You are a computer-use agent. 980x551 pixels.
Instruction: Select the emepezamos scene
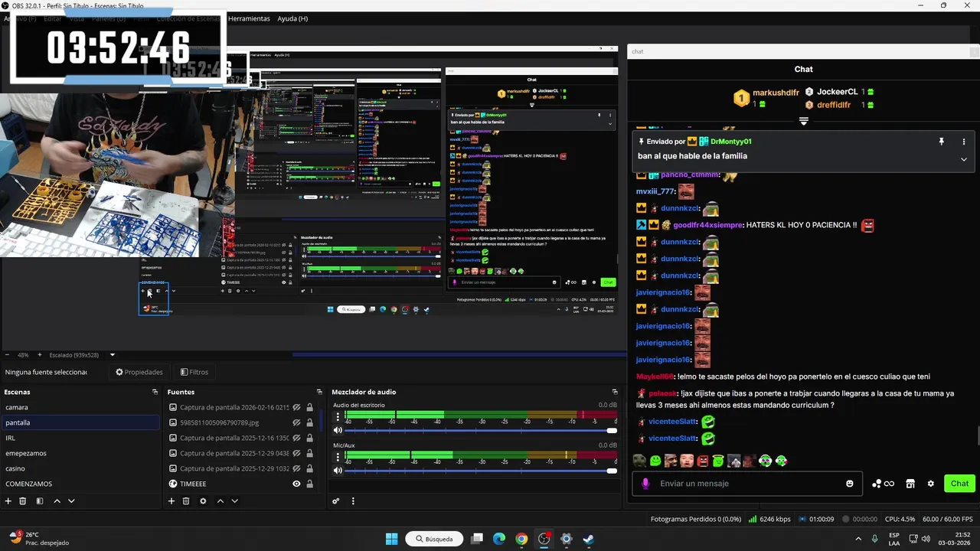click(x=80, y=453)
